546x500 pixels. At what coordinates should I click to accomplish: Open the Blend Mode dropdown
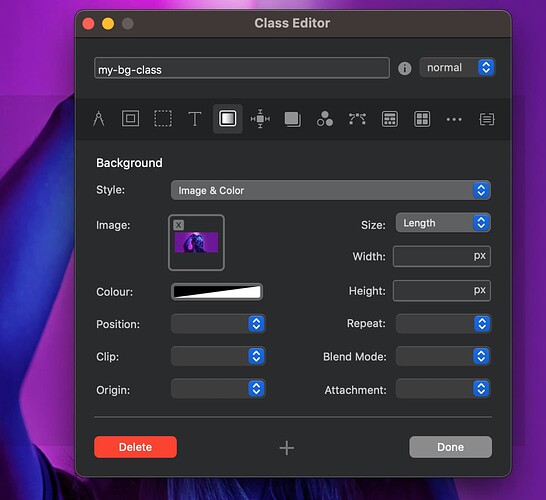pyautogui.click(x=443, y=356)
